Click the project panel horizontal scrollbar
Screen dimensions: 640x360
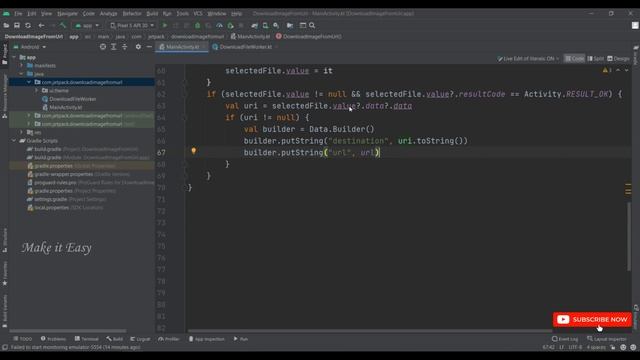(67, 331)
